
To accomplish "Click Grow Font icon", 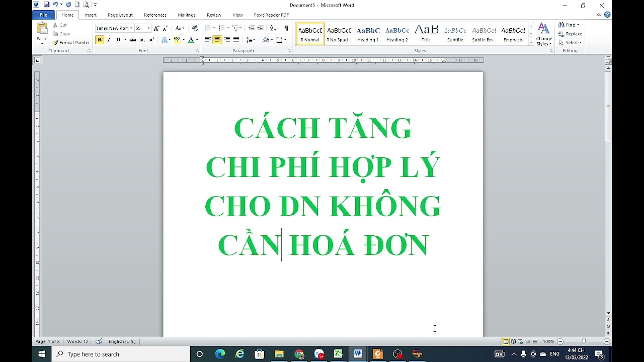I will click(156, 28).
